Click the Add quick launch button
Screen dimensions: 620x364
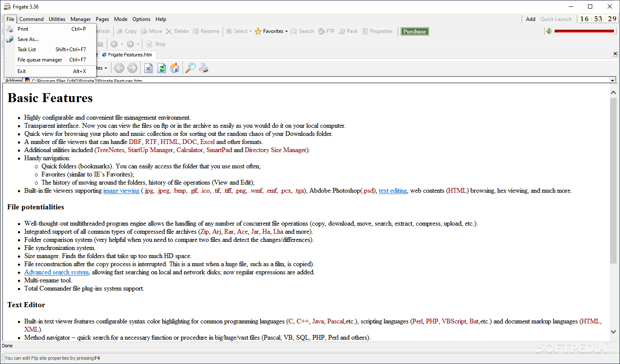[531, 19]
